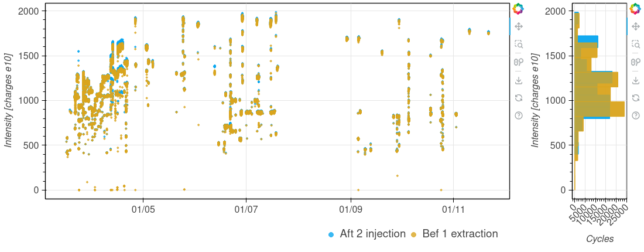Click the Bokeh logo on histogram toolbar
The height and width of the screenshot is (252, 644).
click(x=635, y=9)
